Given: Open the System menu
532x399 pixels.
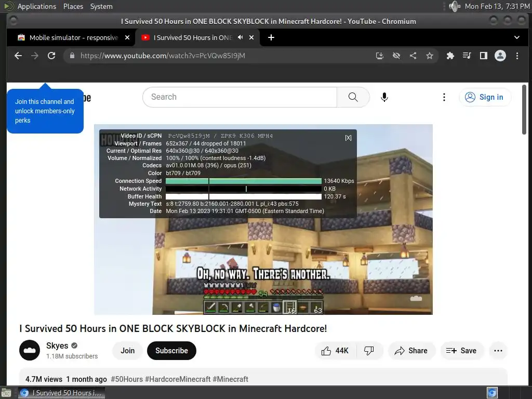Looking at the screenshot, I should pos(101,6).
